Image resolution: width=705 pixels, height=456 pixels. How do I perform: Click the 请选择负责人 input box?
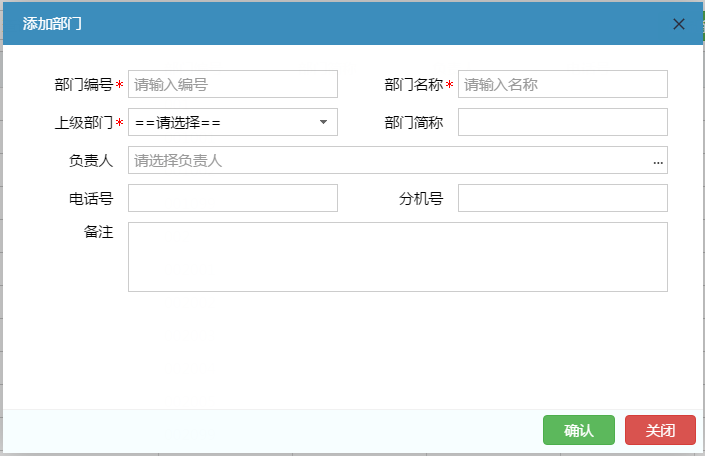click(388, 161)
